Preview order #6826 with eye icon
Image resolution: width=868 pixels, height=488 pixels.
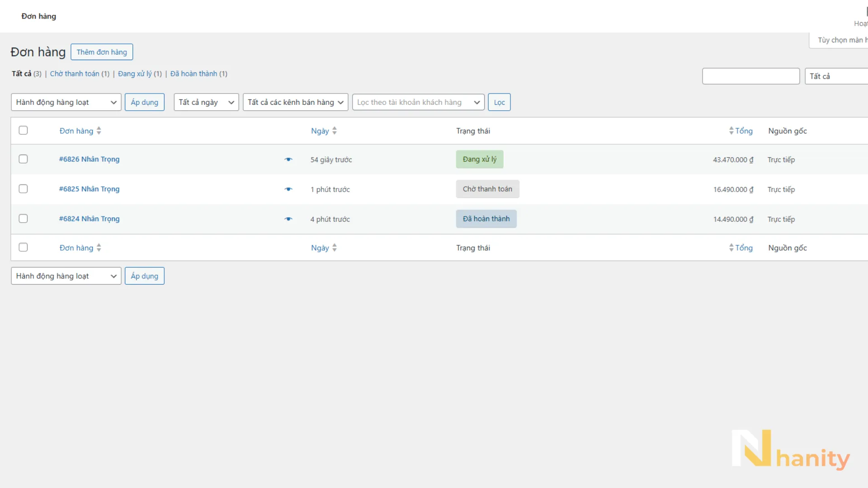click(288, 160)
